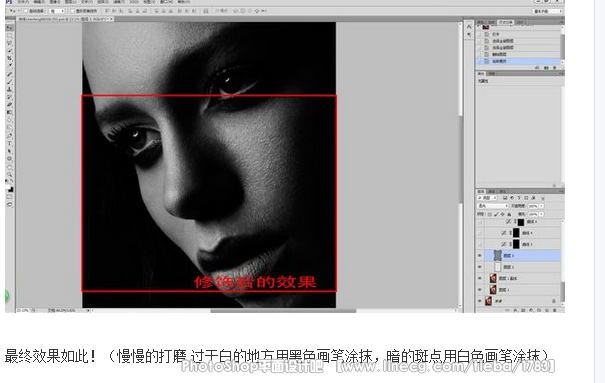Select the Dodge tool
605x383 pixels.
(9, 127)
